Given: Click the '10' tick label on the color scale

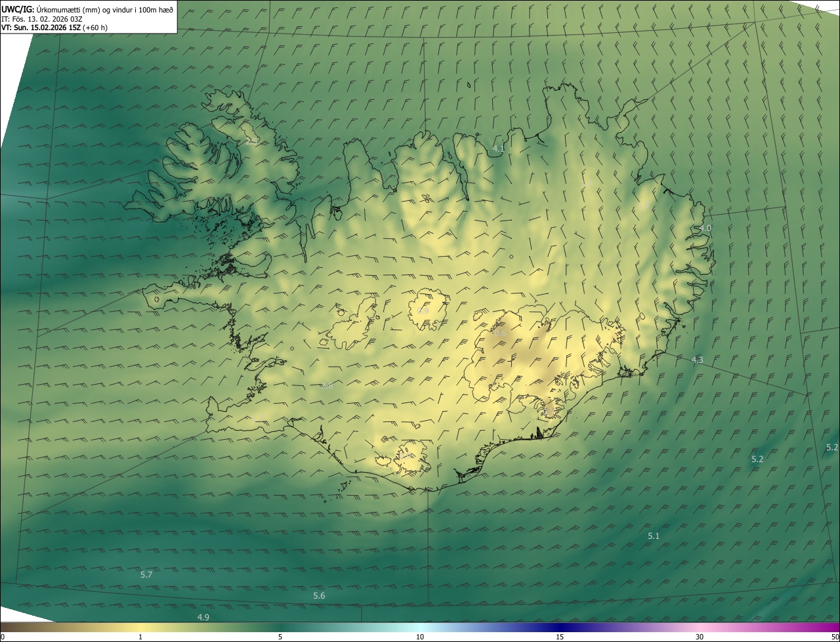Looking at the screenshot, I should (x=420, y=637).
